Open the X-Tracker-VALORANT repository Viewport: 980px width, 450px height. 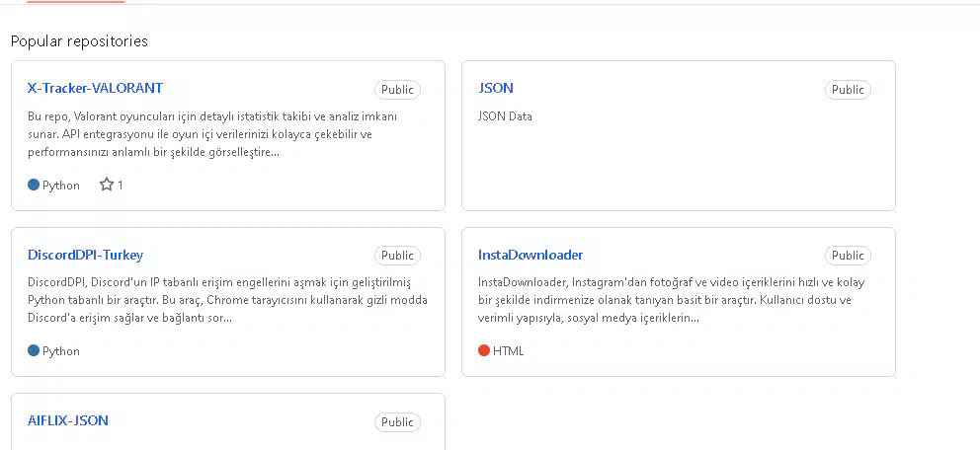95,88
